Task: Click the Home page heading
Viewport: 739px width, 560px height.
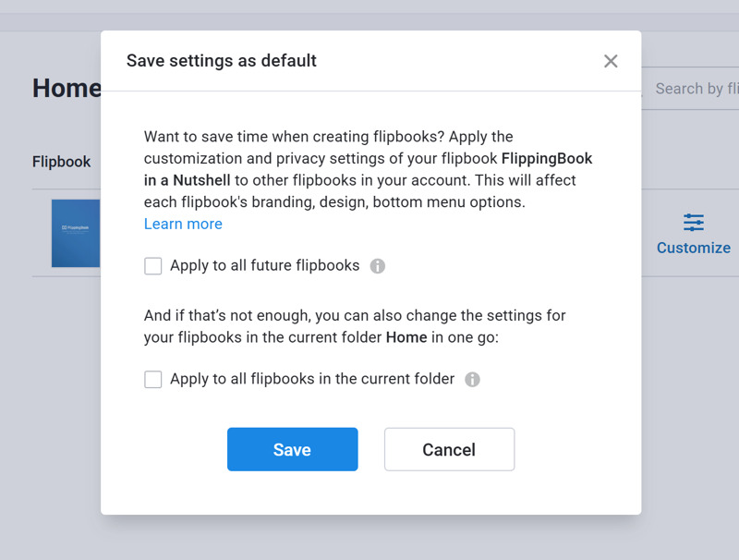Action: tap(67, 88)
